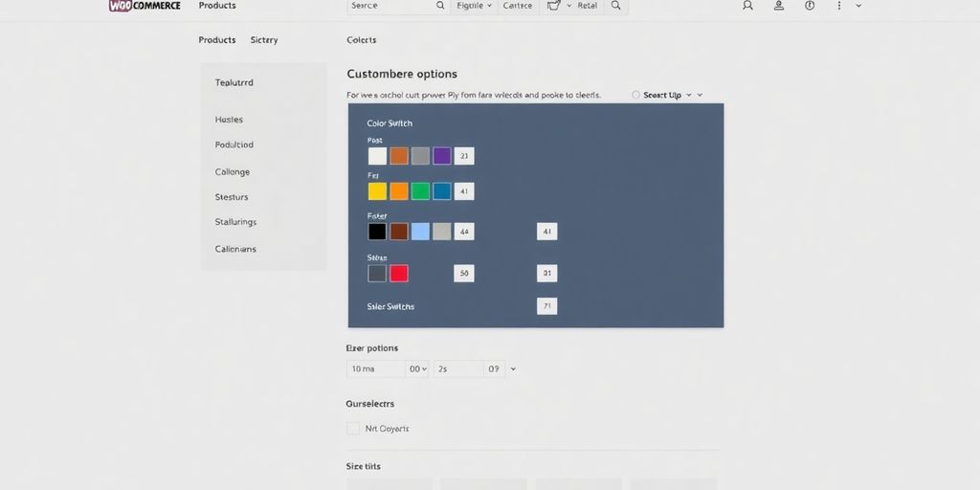Click the 71 value box

point(546,306)
